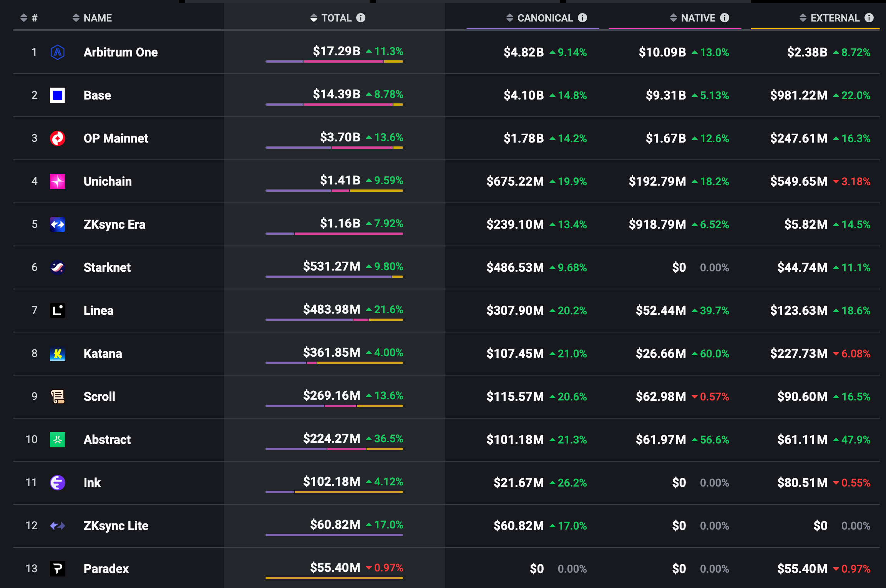Select the Ink table row name
This screenshot has height=588, width=886.
click(x=92, y=483)
